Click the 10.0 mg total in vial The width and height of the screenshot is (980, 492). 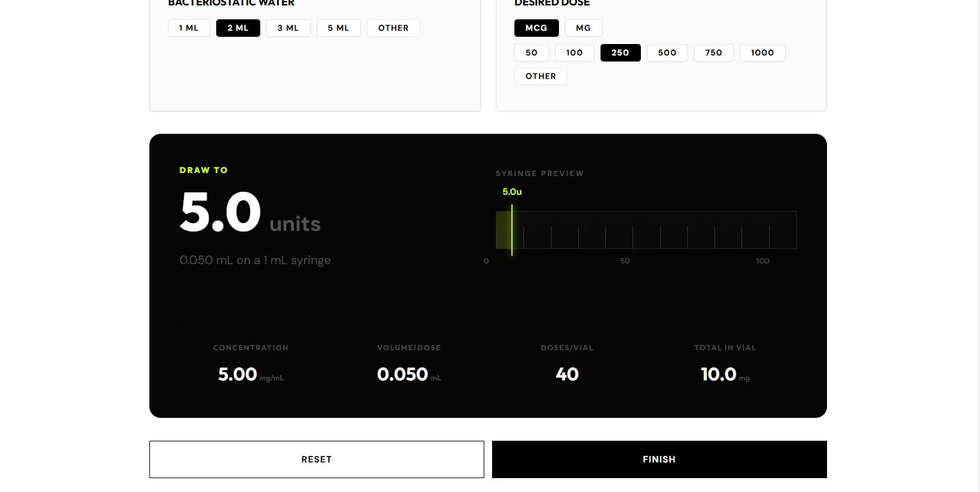point(725,374)
